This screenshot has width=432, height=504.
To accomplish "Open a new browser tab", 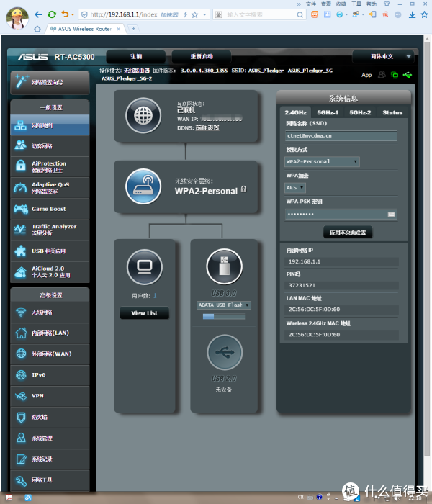I will point(133,29).
